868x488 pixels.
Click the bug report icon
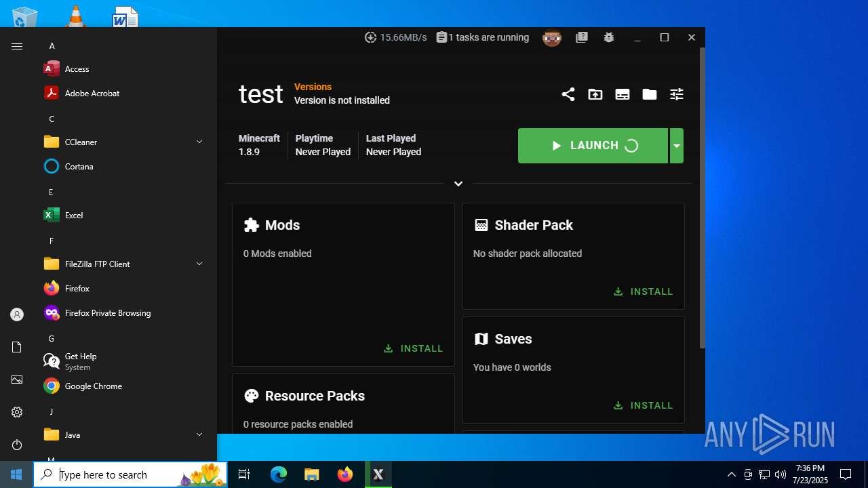609,37
